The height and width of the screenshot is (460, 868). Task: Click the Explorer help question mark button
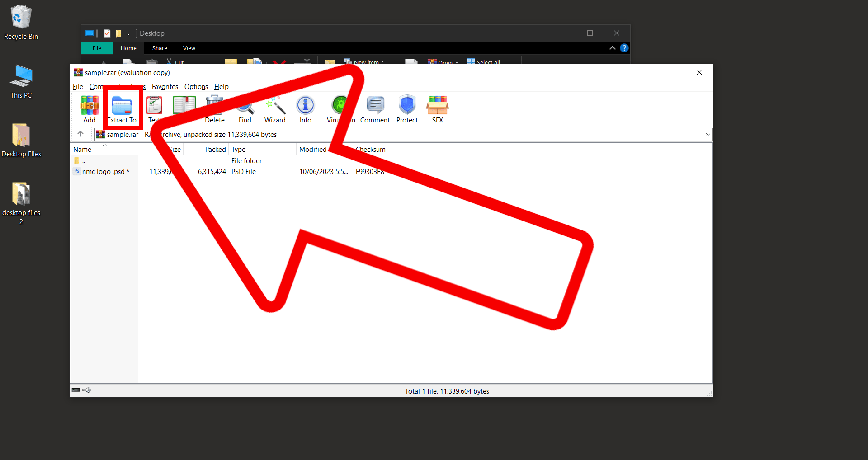[624, 48]
